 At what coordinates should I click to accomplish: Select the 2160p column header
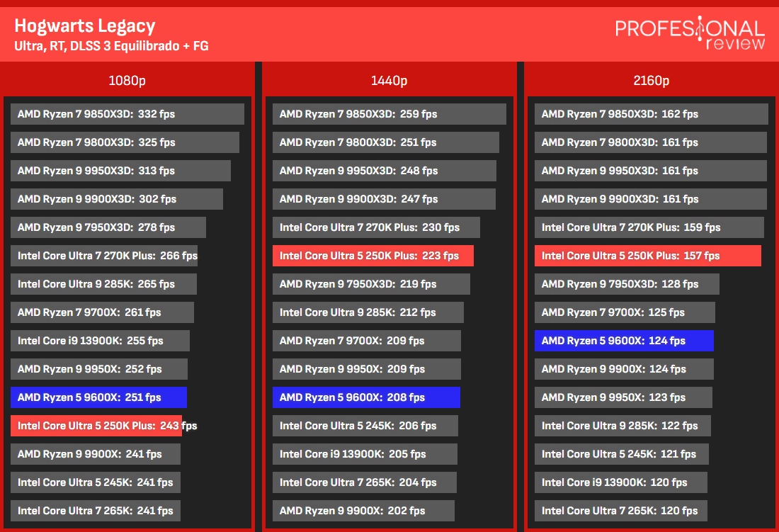click(x=652, y=81)
